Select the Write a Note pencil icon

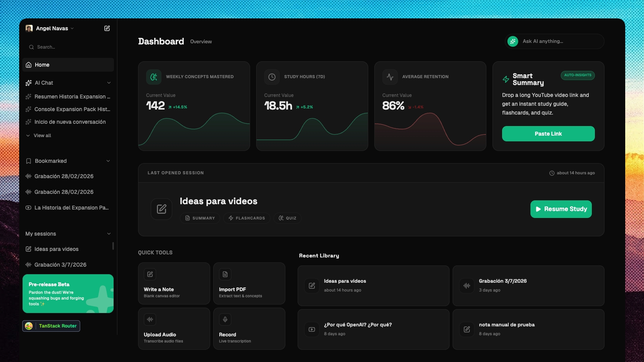tap(150, 274)
